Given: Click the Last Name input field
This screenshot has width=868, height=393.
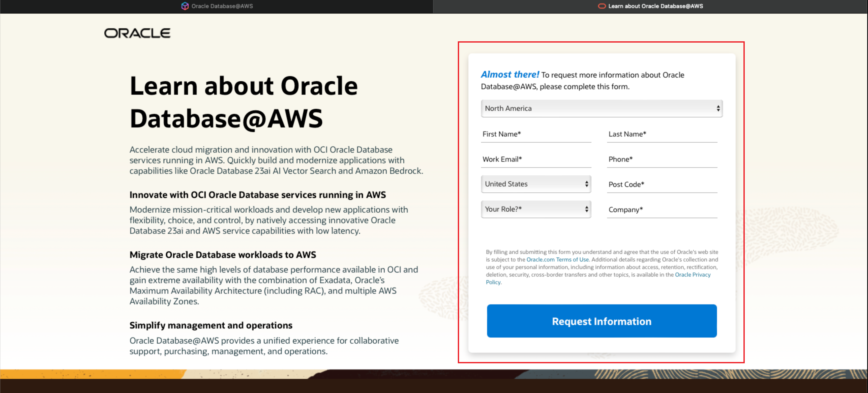Looking at the screenshot, I should [x=662, y=136].
